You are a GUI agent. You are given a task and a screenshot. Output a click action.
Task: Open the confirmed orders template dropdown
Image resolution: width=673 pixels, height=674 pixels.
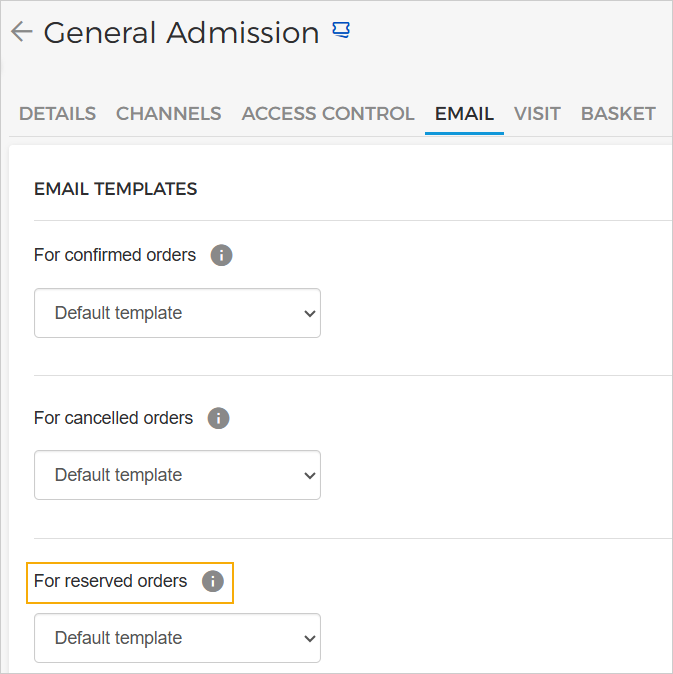tap(177, 313)
